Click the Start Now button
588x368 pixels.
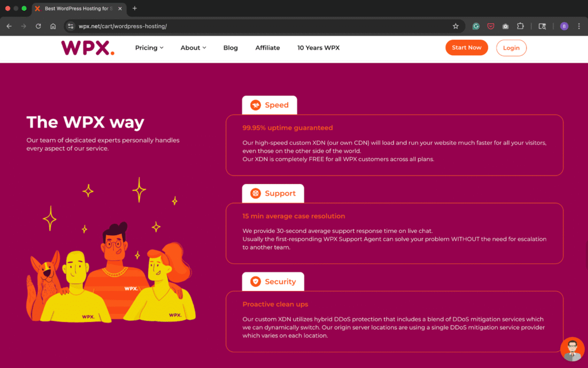tap(466, 48)
